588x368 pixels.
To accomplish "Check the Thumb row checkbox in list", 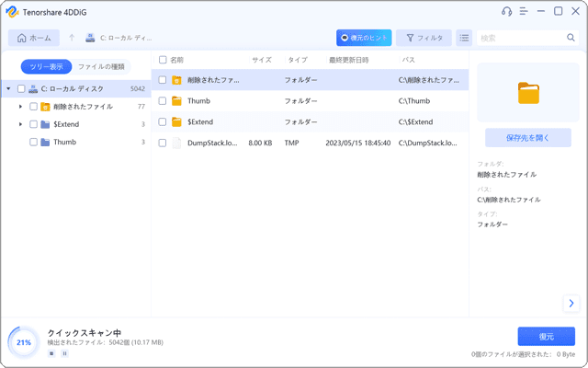I will [163, 101].
